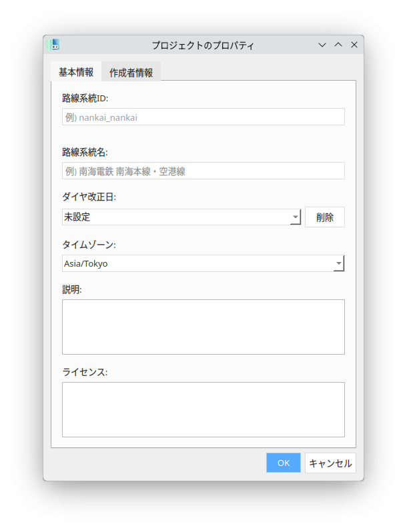Focus the 路線系統名 input field
The width and height of the screenshot is (407, 532).
pos(203,171)
